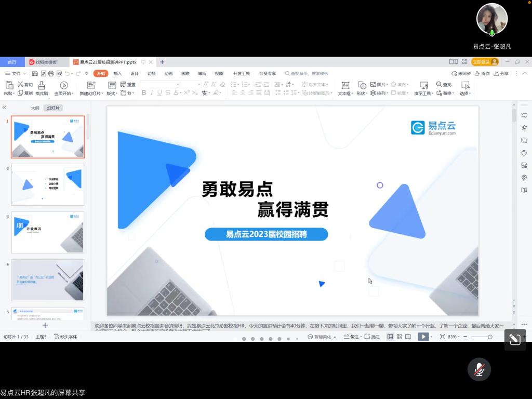Click the Collaborate (协作) button
This screenshot has width=532, height=399.
[x=482, y=73]
